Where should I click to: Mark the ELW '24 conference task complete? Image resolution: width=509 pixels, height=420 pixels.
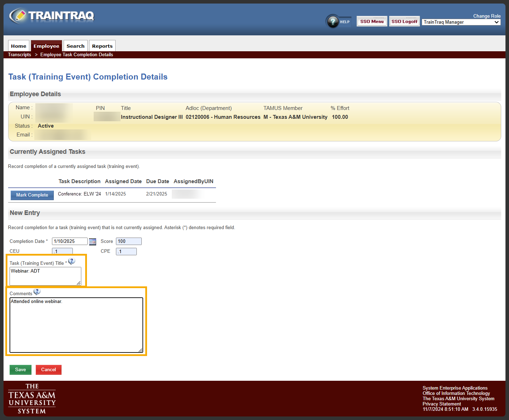coord(32,195)
